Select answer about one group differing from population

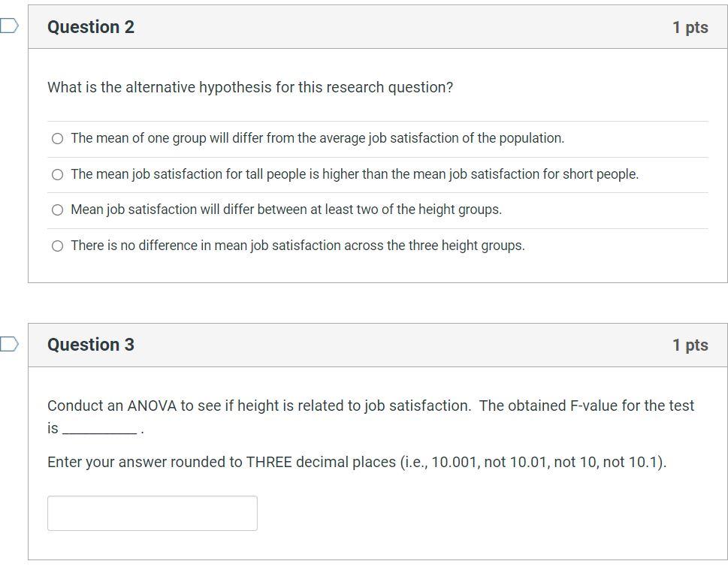56,138
